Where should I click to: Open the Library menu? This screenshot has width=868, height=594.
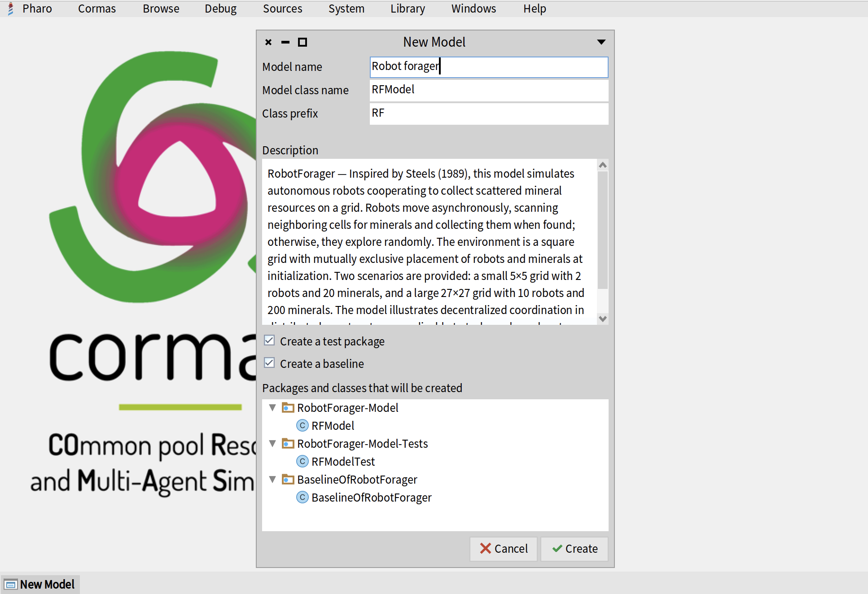point(407,9)
